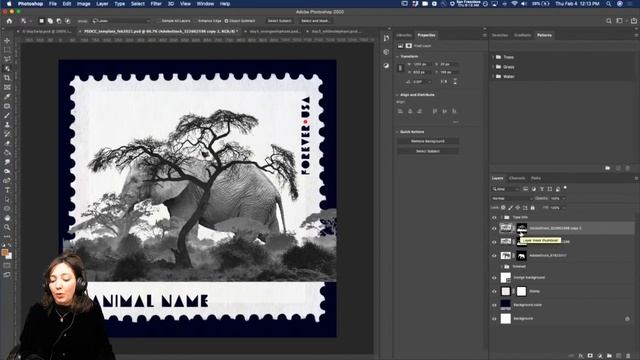
Task: Hide the Design background layer
Action: 494,278
